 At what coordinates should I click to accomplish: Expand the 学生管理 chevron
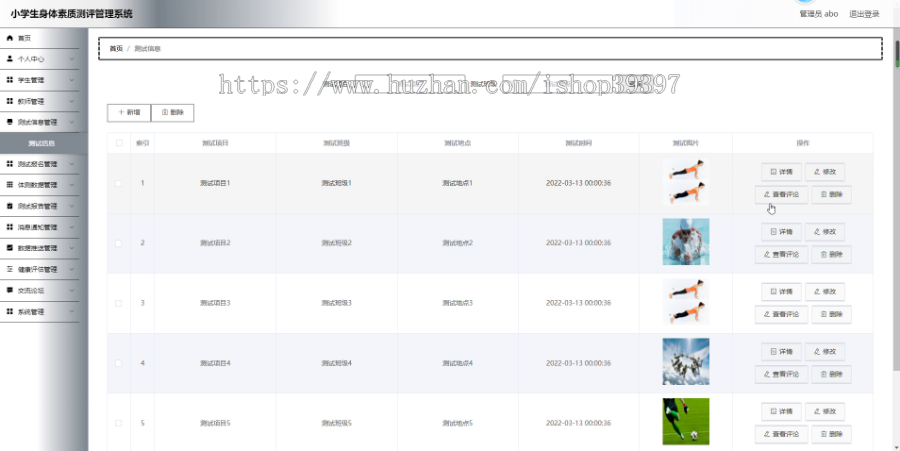click(72, 80)
